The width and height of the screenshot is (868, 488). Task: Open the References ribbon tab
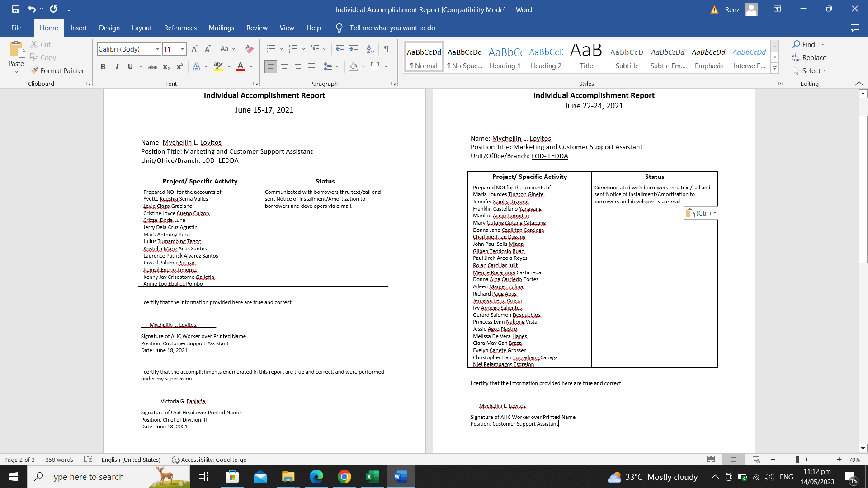pyautogui.click(x=180, y=28)
